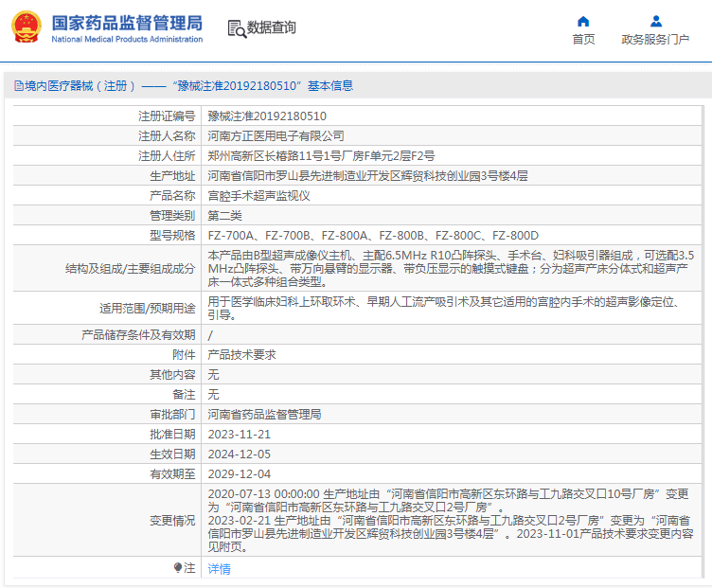Click the 结构及组成/主要组成成分 label
The width and height of the screenshot is (712, 588).
point(131,269)
